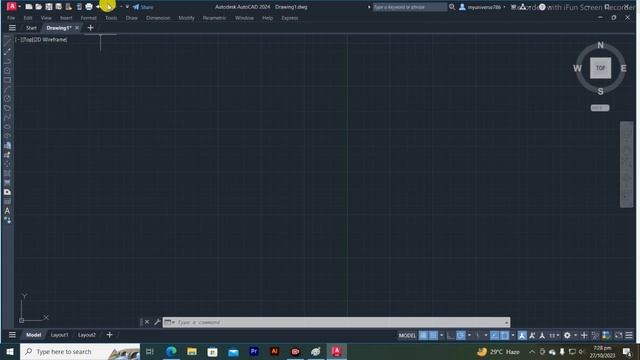640x360 pixels.
Task: Select the Construction Line tool
Action: [x=7, y=52]
